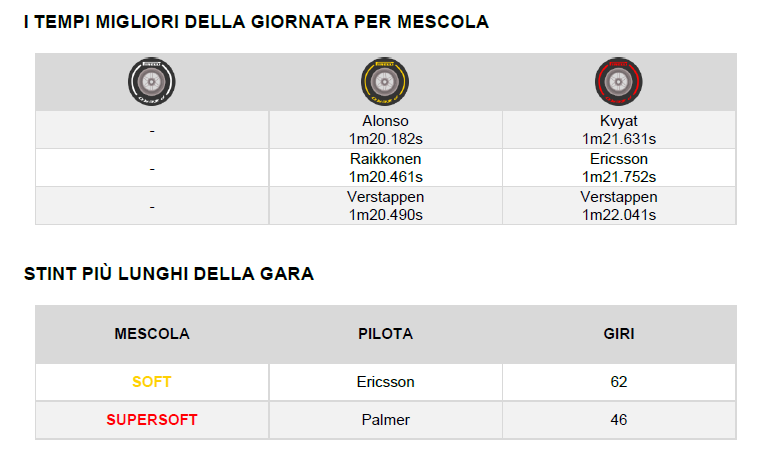Click the PILOTA column header
Screen dimensions: 769x464
[385, 334]
